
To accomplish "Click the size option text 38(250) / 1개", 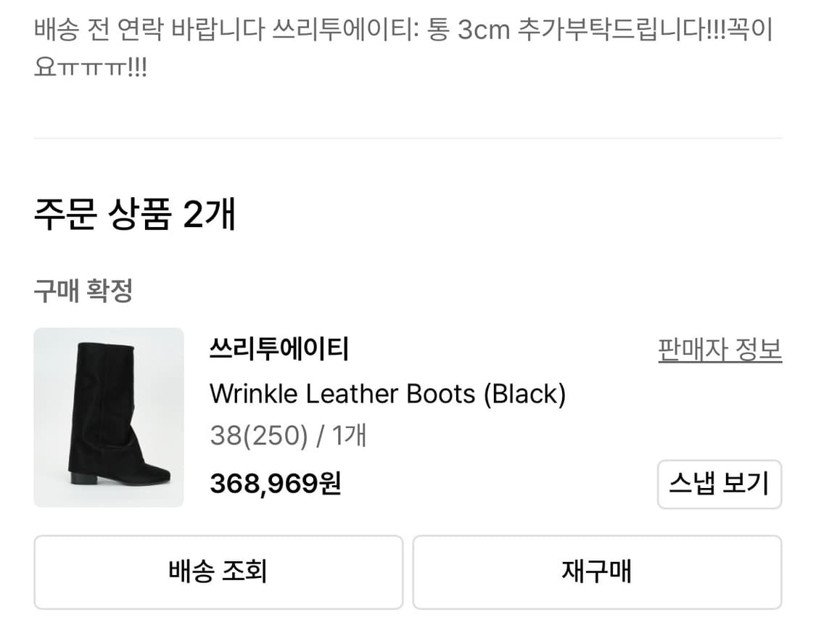I will pos(287,436).
